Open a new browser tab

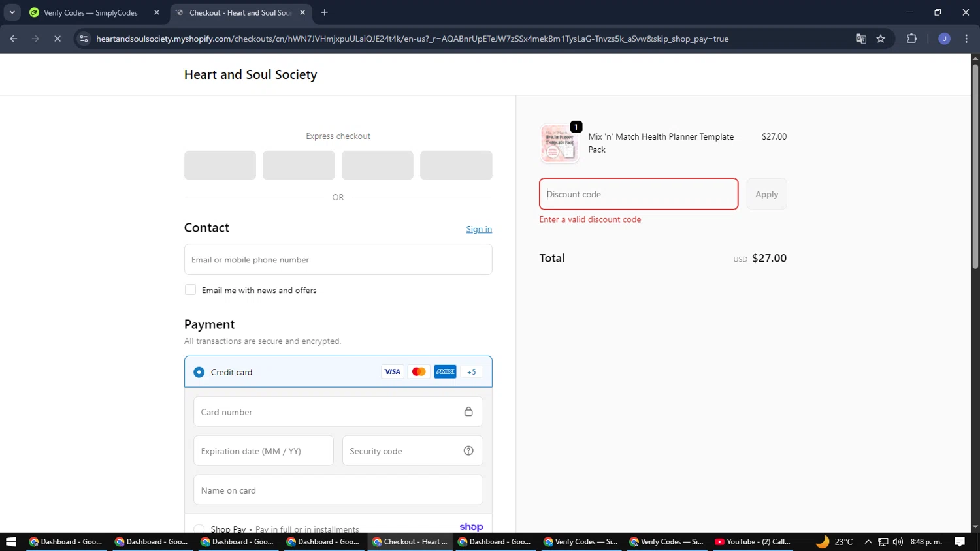pos(325,12)
